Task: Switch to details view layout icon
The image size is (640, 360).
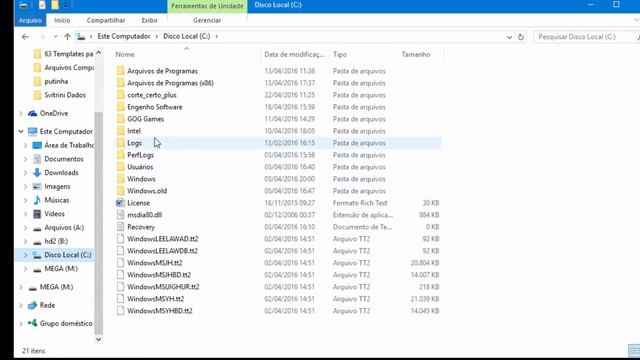Action: click(x=634, y=350)
